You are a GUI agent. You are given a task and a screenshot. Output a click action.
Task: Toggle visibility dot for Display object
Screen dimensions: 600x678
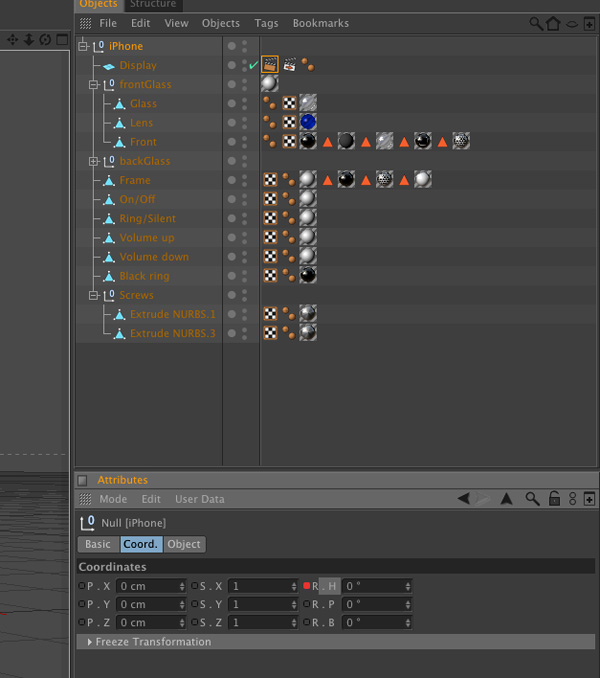(x=232, y=65)
